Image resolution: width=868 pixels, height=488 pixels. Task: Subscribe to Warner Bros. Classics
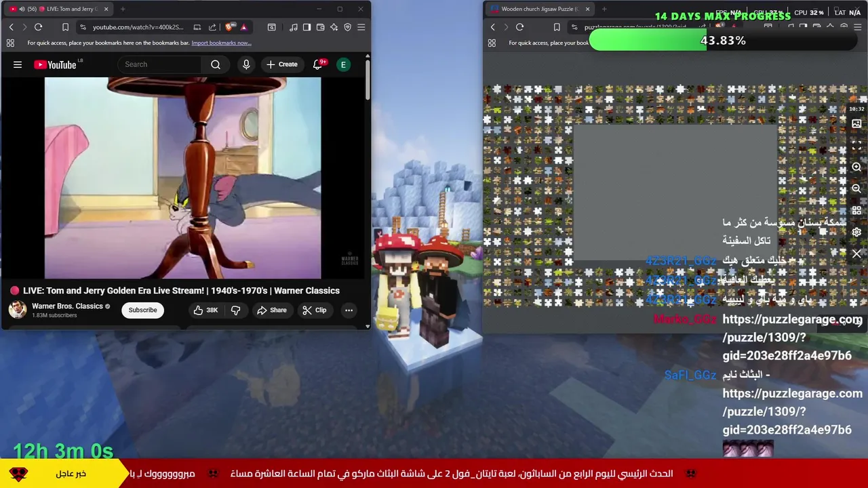click(x=142, y=310)
